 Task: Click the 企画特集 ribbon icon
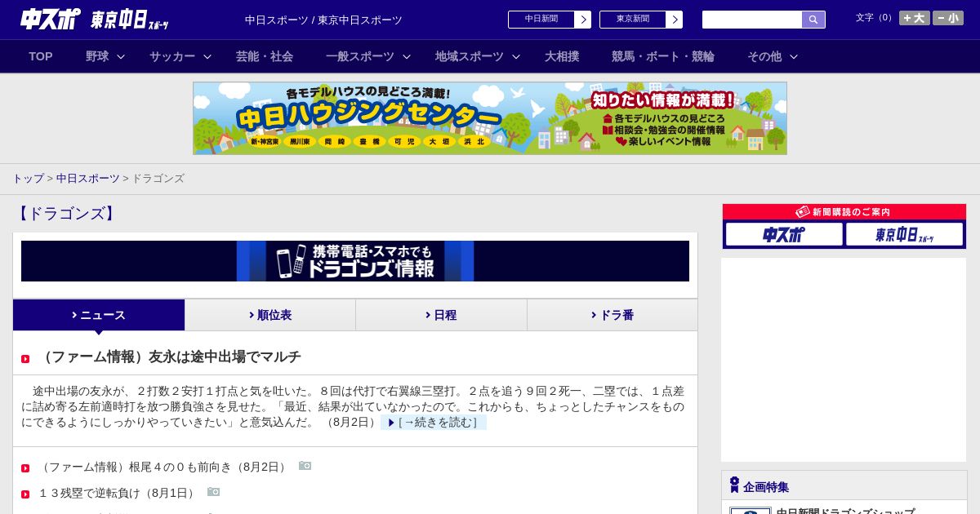pos(734,485)
